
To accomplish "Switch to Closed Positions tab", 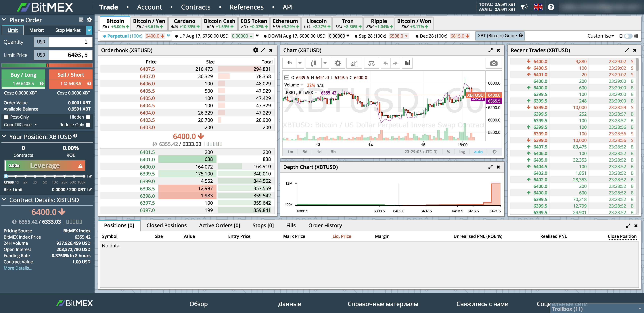I will click(166, 226).
